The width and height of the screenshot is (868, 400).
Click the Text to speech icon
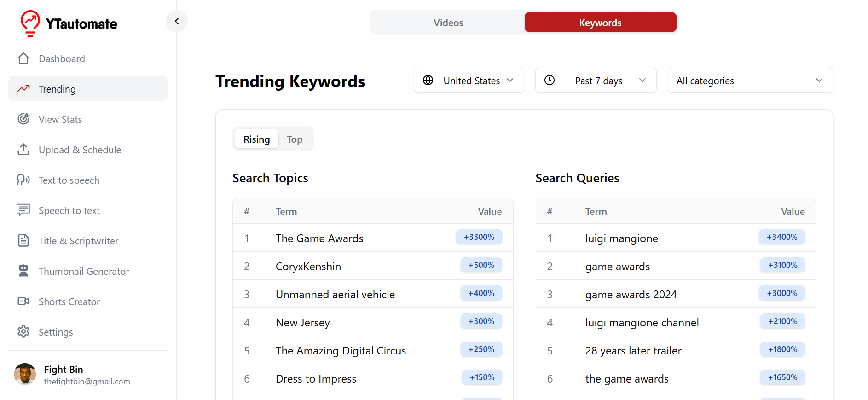[23, 180]
